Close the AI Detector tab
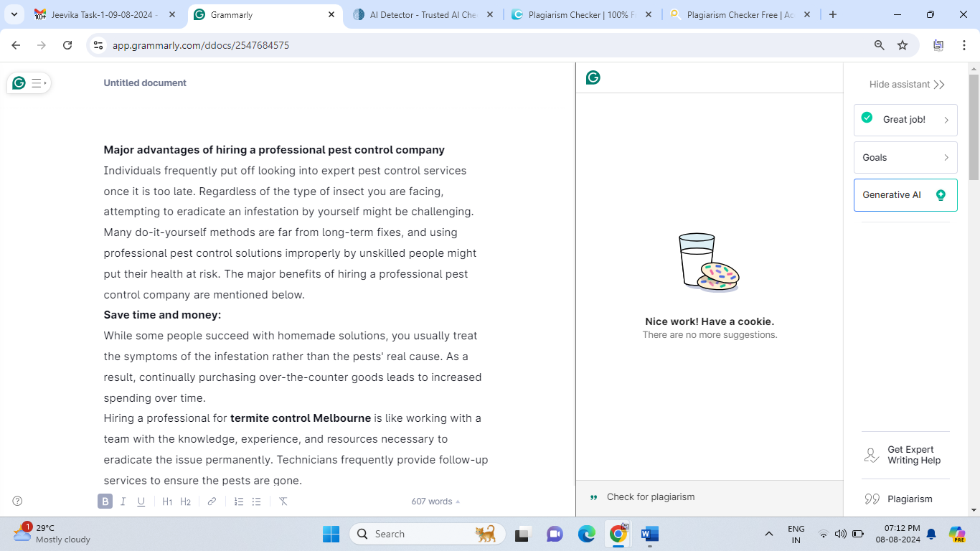 pyautogui.click(x=490, y=14)
